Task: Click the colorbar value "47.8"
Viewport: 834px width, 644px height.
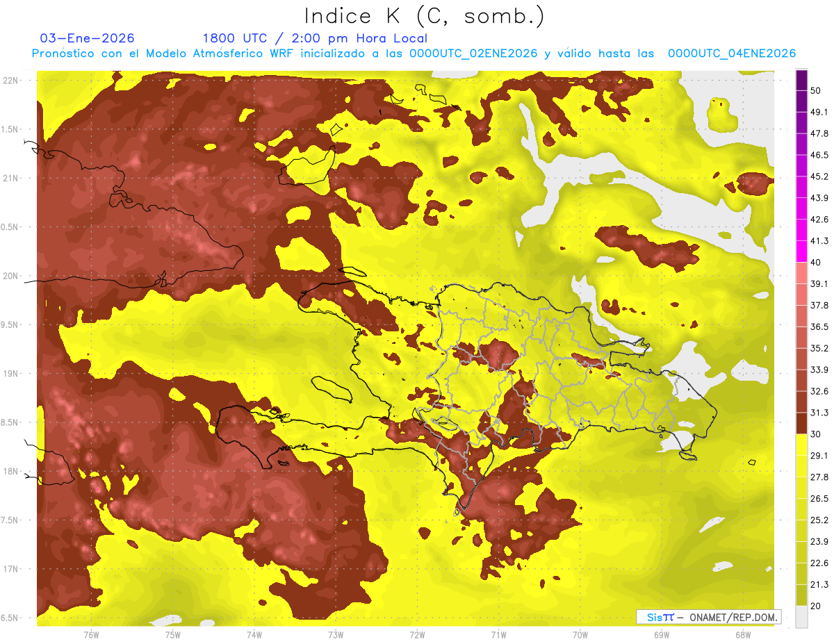Action: [819, 133]
